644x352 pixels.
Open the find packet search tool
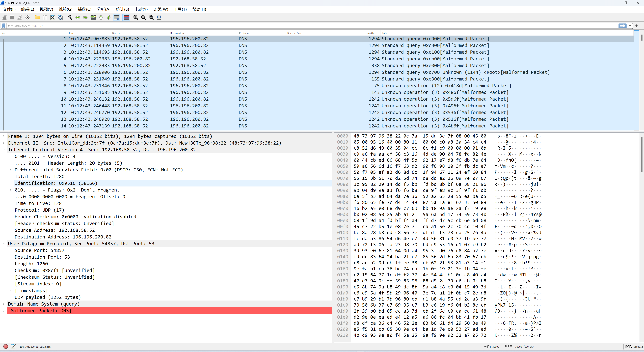(x=70, y=17)
